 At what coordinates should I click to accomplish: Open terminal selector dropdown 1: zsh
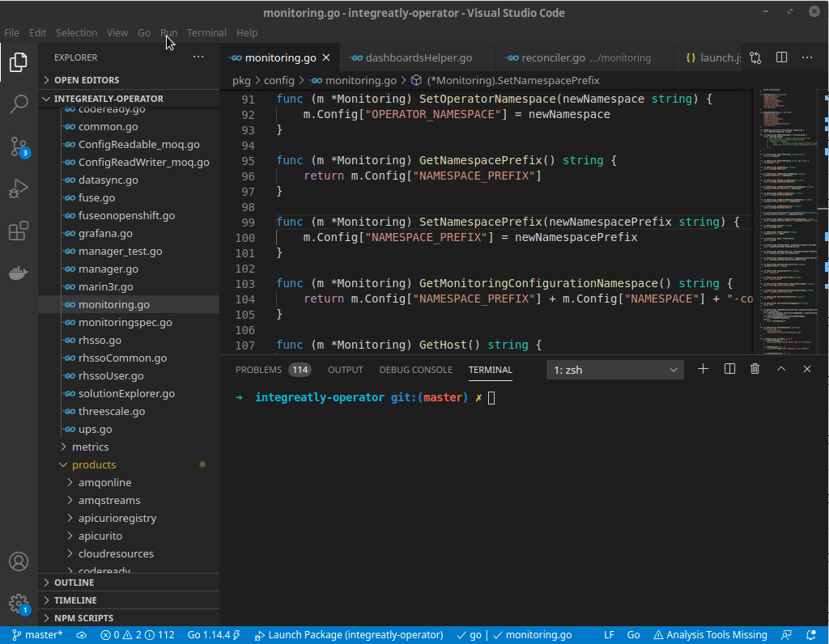pyautogui.click(x=615, y=370)
